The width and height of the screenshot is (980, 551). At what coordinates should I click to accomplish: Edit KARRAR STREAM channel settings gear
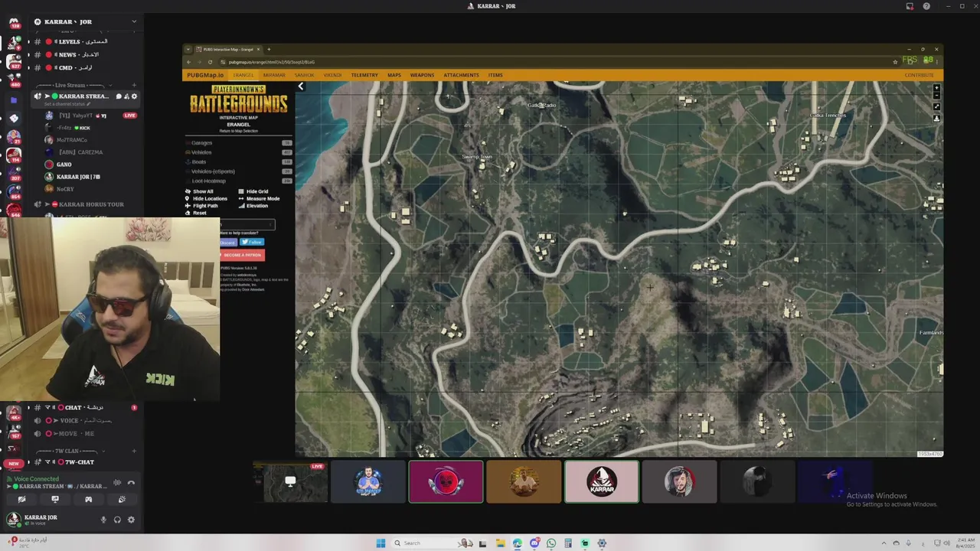click(134, 96)
